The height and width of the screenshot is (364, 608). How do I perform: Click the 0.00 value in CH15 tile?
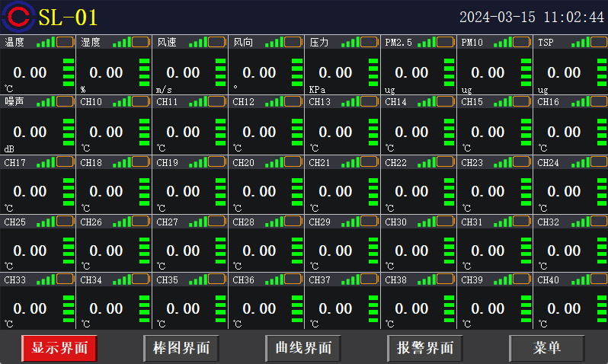pos(488,133)
